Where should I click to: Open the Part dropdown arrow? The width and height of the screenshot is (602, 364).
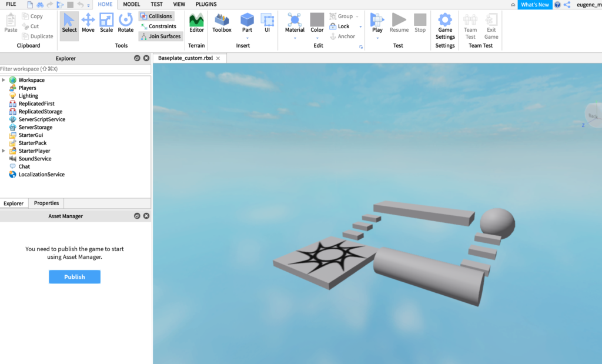(248, 38)
